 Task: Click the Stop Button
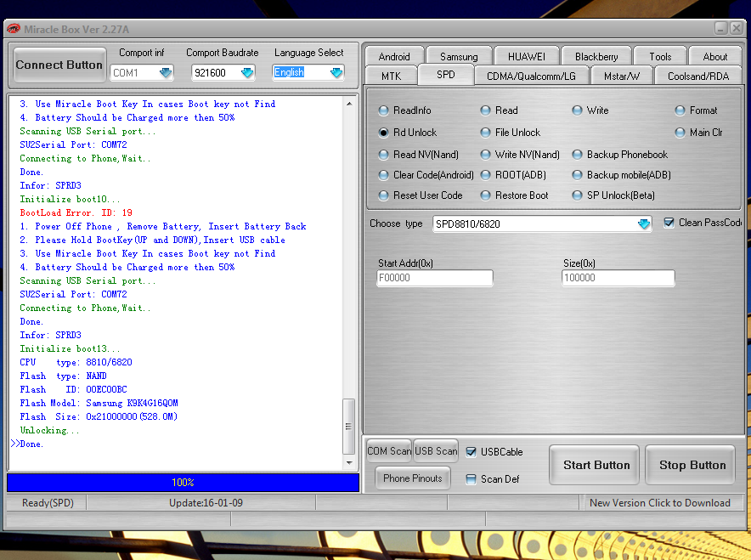pyautogui.click(x=690, y=465)
